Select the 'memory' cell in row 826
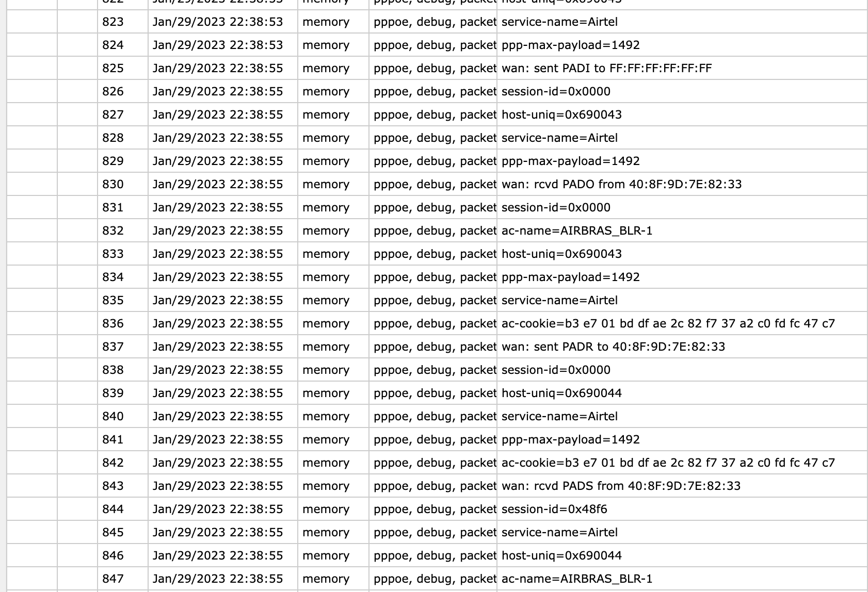Screen dimensions: 868x592 point(326,92)
